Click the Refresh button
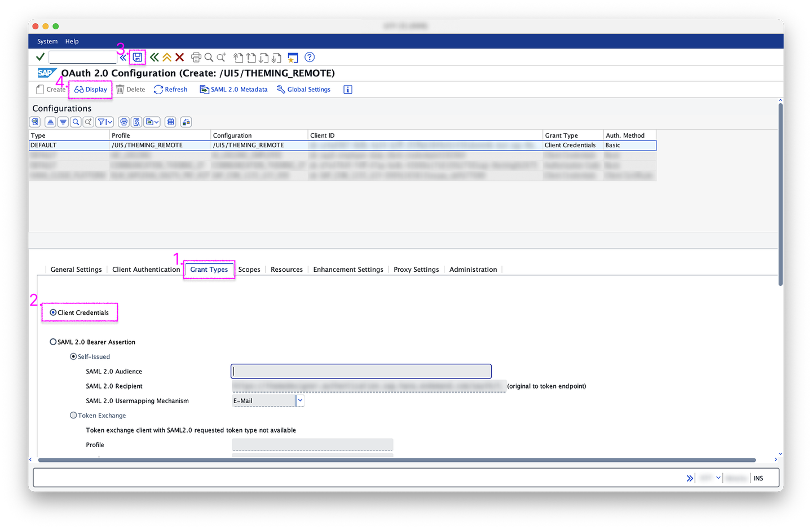The width and height of the screenshot is (812, 529). pyautogui.click(x=170, y=90)
